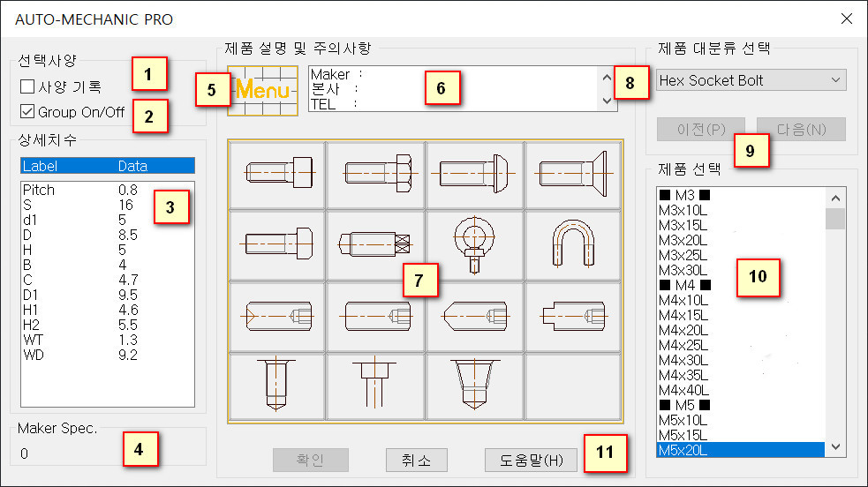Select the U-bolt icon
The width and height of the screenshot is (868, 487).
(574, 244)
